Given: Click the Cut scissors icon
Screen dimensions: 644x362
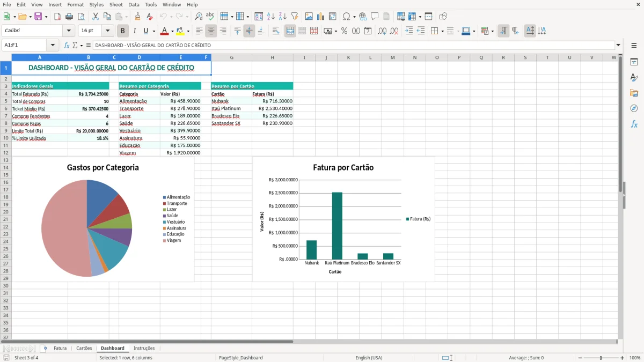Looking at the screenshot, I should coord(96,17).
